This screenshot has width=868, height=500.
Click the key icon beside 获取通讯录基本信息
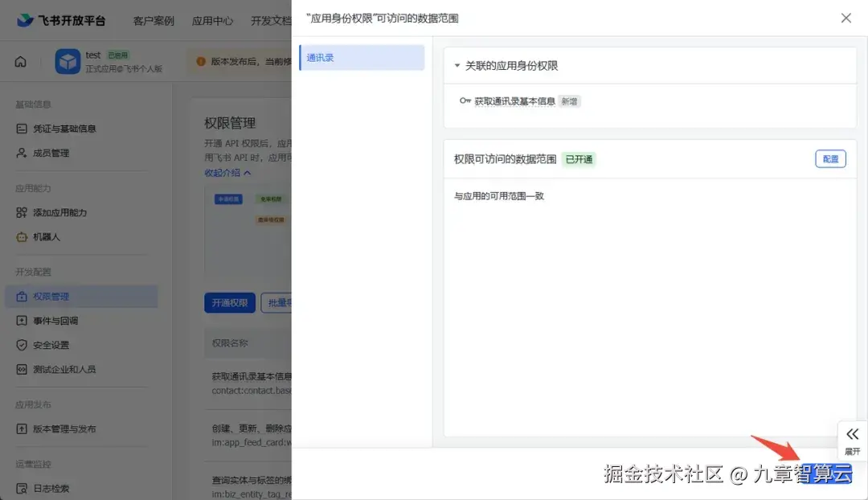466,100
